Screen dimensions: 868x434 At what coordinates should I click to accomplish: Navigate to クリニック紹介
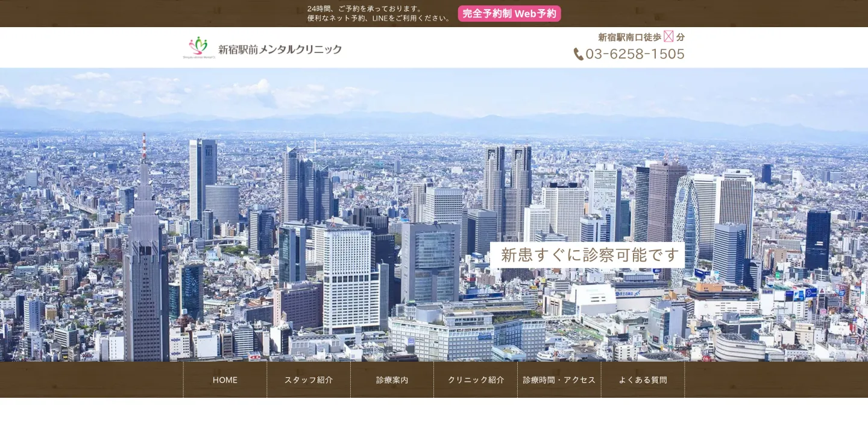(x=476, y=380)
